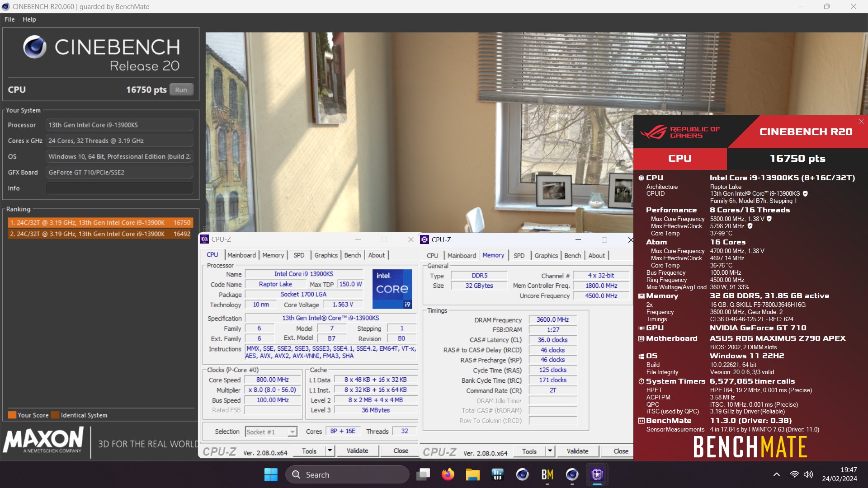868x488 pixels.
Task: Open SPD tab in left CPU-Z
Action: point(299,255)
